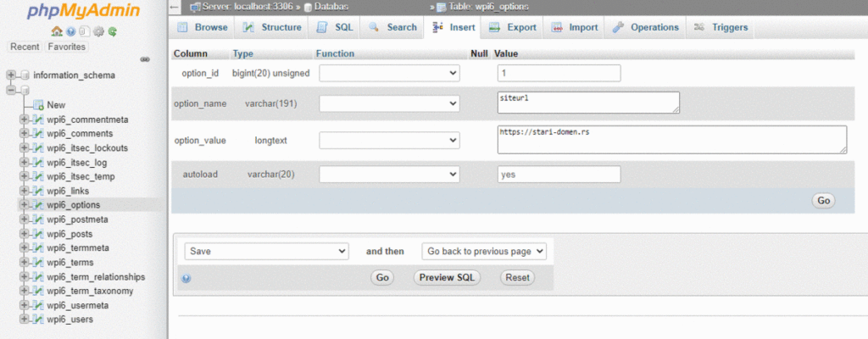Click the 'Function' column header
Image resolution: width=868 pixels, height=339 pixels.
(x=335, y=53)
